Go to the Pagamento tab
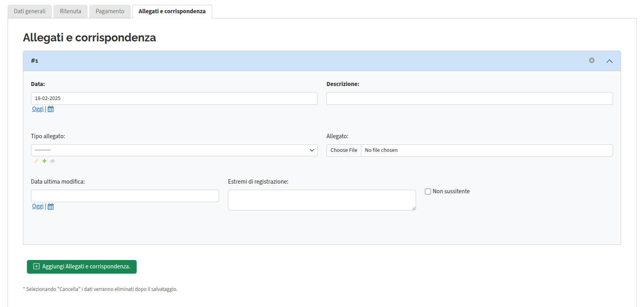This screenshot has height=307, width=644. pyautogui.click(x=110, y=11)
